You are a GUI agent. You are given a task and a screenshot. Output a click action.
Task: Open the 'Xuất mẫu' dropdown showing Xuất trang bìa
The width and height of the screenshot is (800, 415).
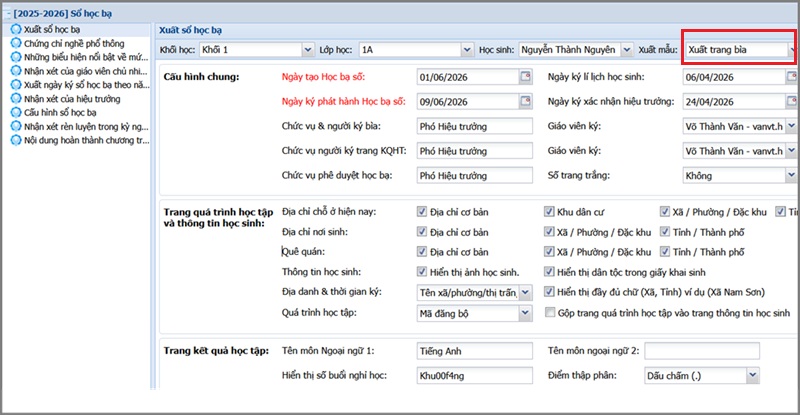pos(792,50)
